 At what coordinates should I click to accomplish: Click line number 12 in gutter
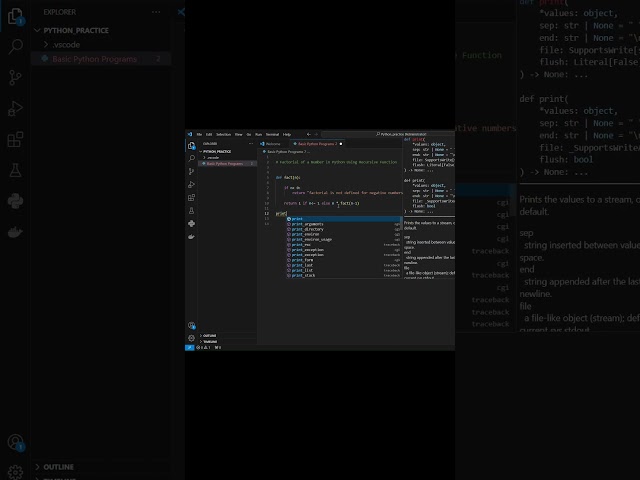point(267,213)
